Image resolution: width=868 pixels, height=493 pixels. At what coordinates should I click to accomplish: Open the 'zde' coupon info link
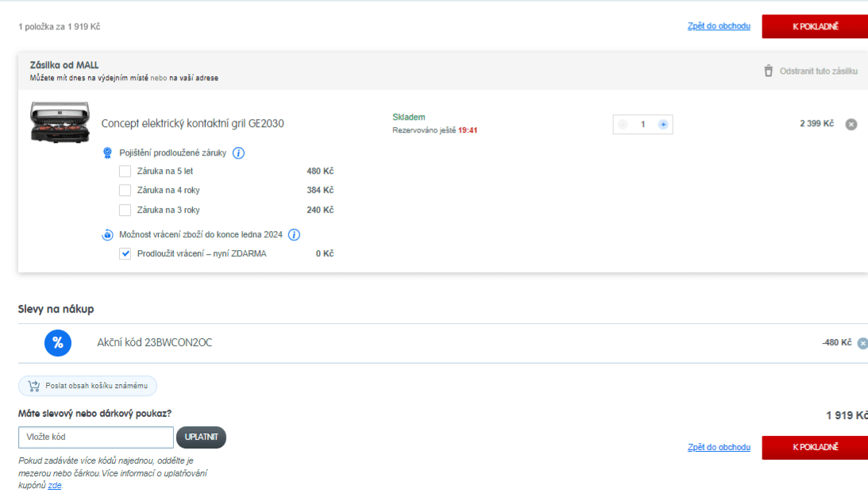click(54, 485)
